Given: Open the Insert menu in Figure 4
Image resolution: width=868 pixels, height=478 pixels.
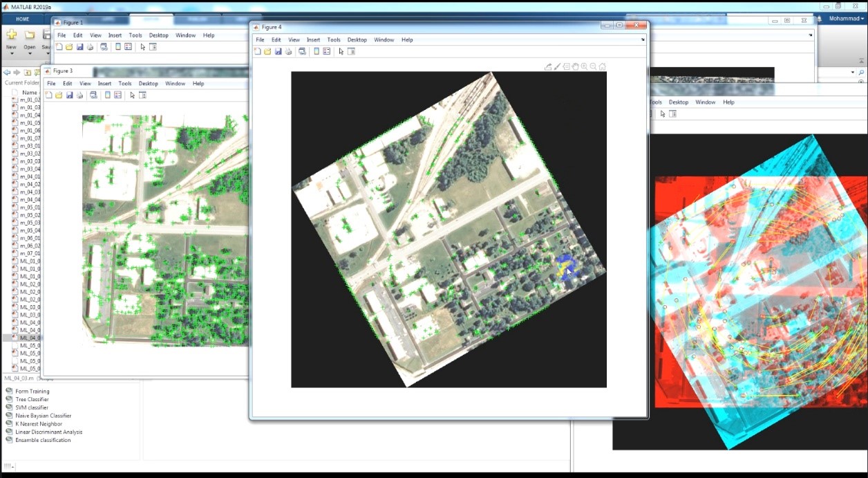Looking at the screenshot, I should tap(314, 39).
